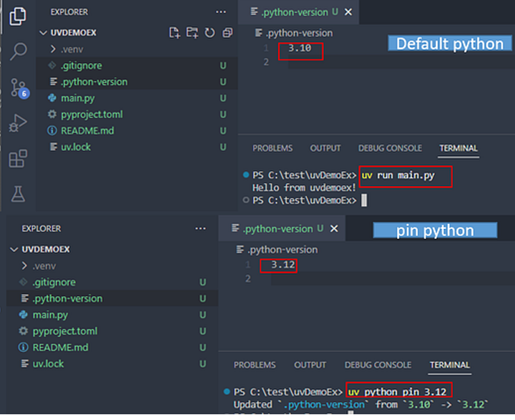This screenshot has width=515, height=420.
Task: Open the OUTPUT tab in lower panel
Action: [310, 365]
